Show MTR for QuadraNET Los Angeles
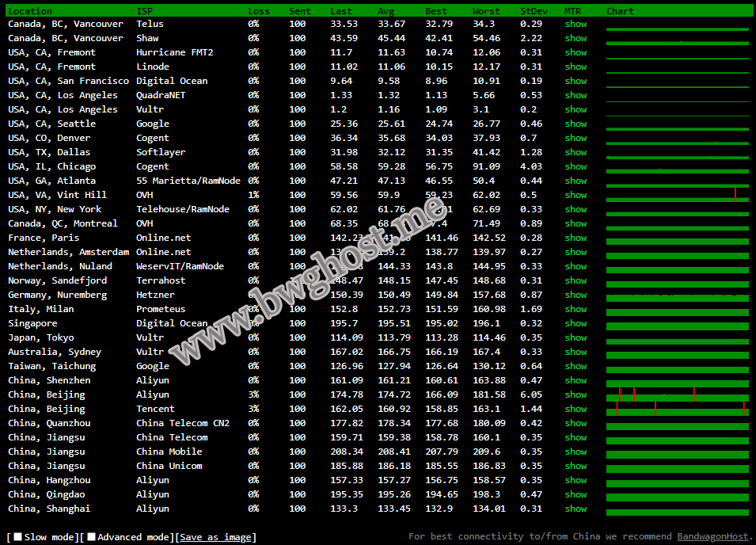Viewport: 756px width, 545px height. (576, 95)
